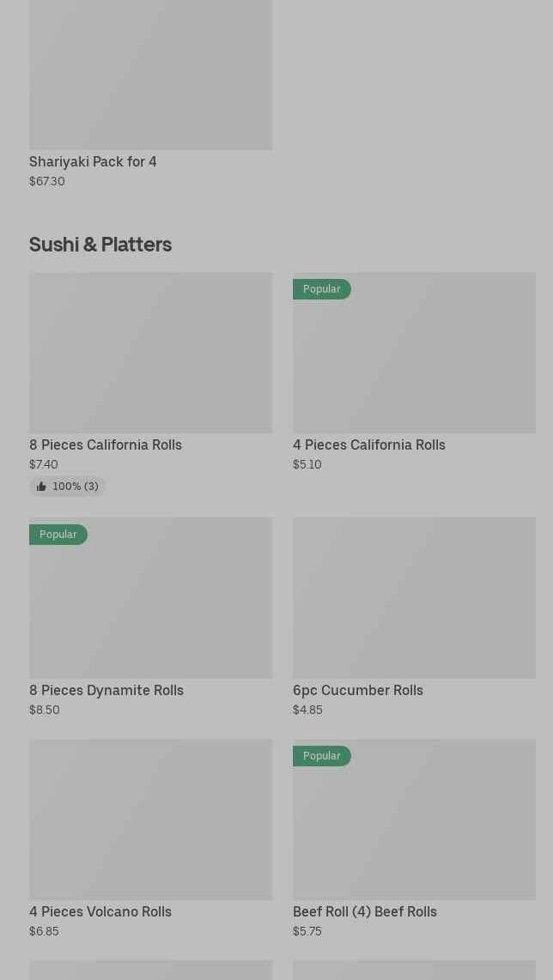The width and height of the screenshot is (553, 980).
Task: Open 4 Pieces Volcano Rolls photo
Action: click(x=150, y=820)
